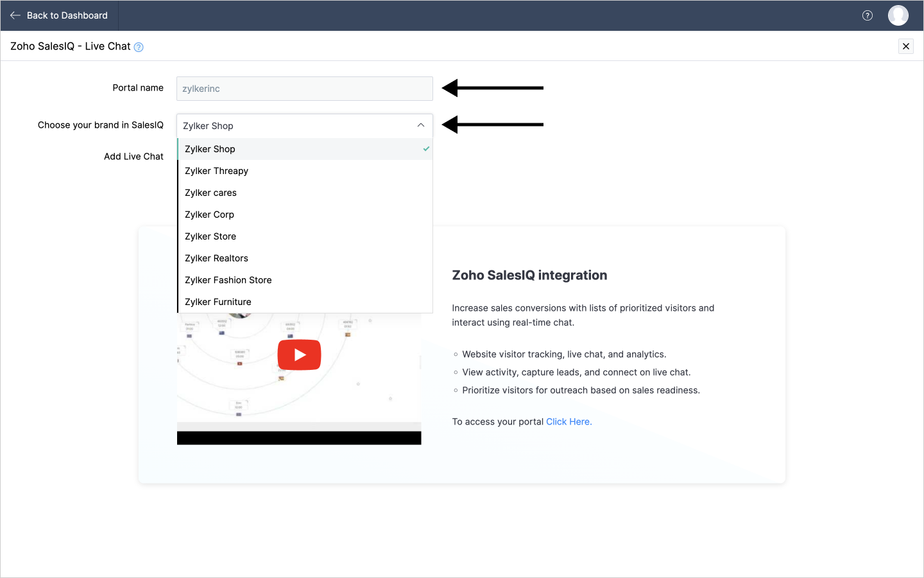Image resolution: width=924 pixels, height=578 pixels.
Task: Select Zylker Fashion Store option
Action: click(305, 280)
